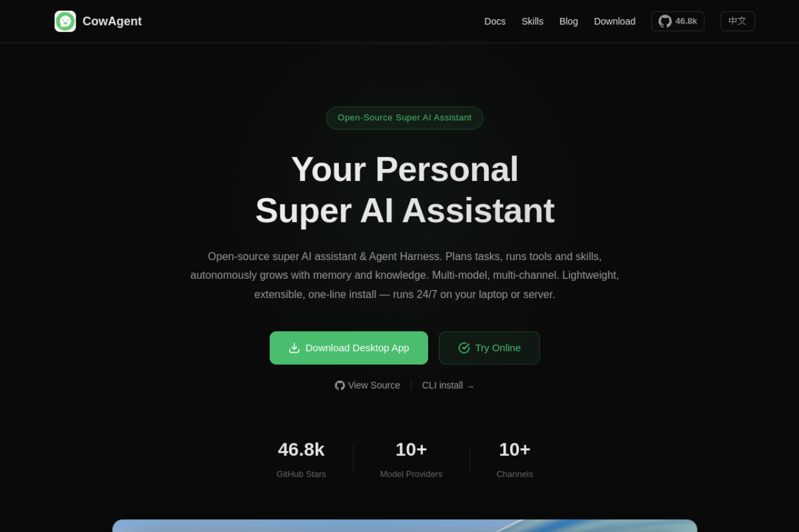Click the 10+ value above Channels
The width and height of the screenshot is (799, 532).
(x=515, y=450)
